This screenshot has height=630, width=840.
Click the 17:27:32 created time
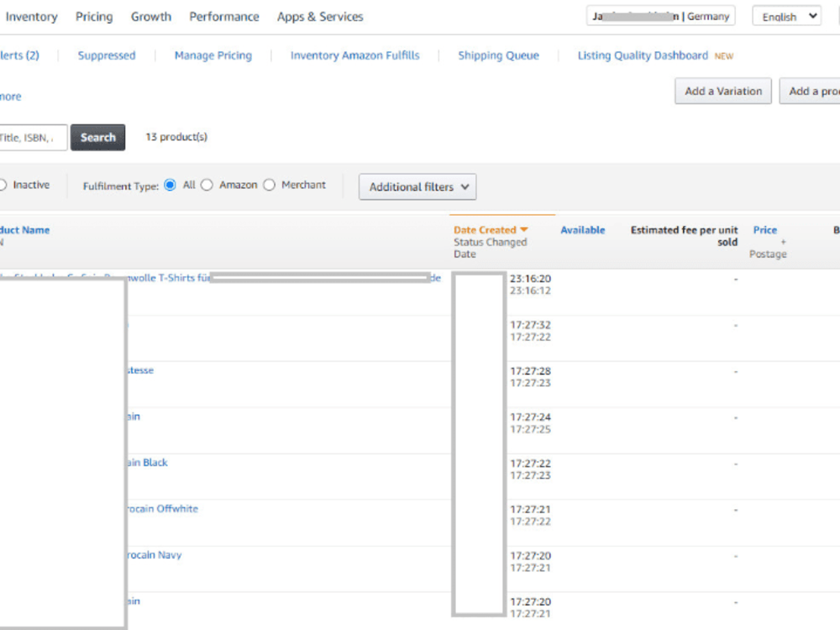point(530,324)
